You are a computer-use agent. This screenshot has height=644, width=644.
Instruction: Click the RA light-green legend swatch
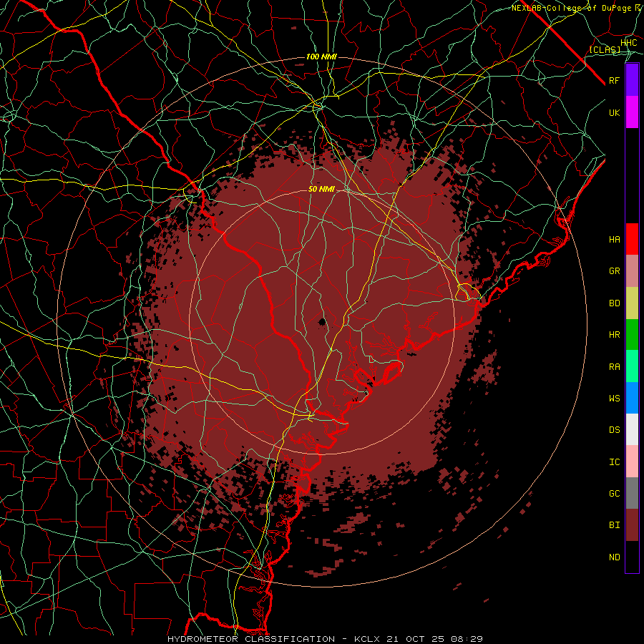(x=632, y=366)
